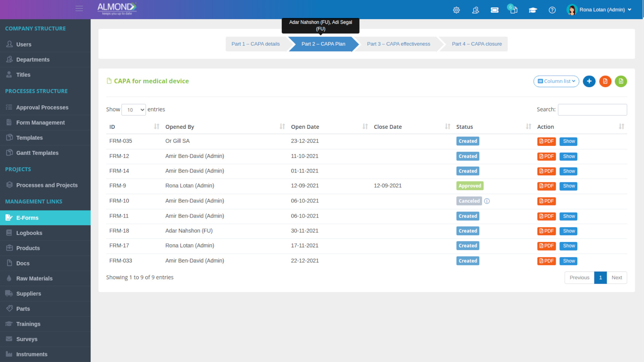Sort by Opened By column arrows

[x=282, y=126]
